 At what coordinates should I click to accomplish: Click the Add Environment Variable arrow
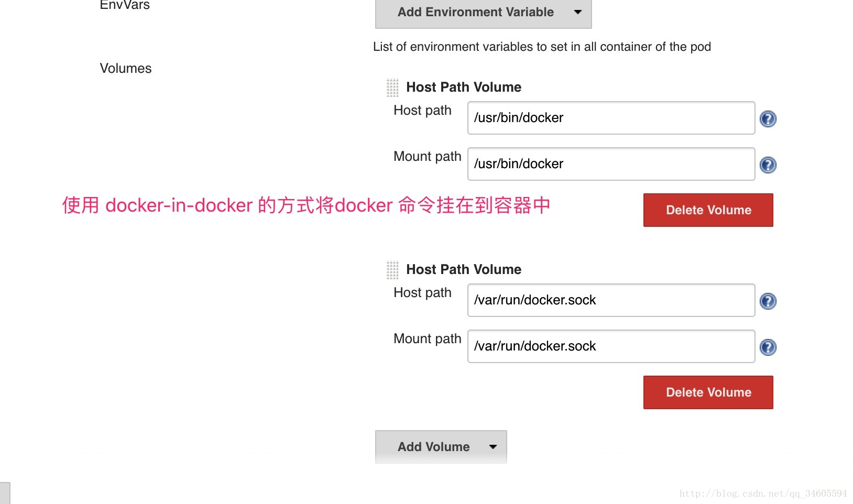coord(578,12)
